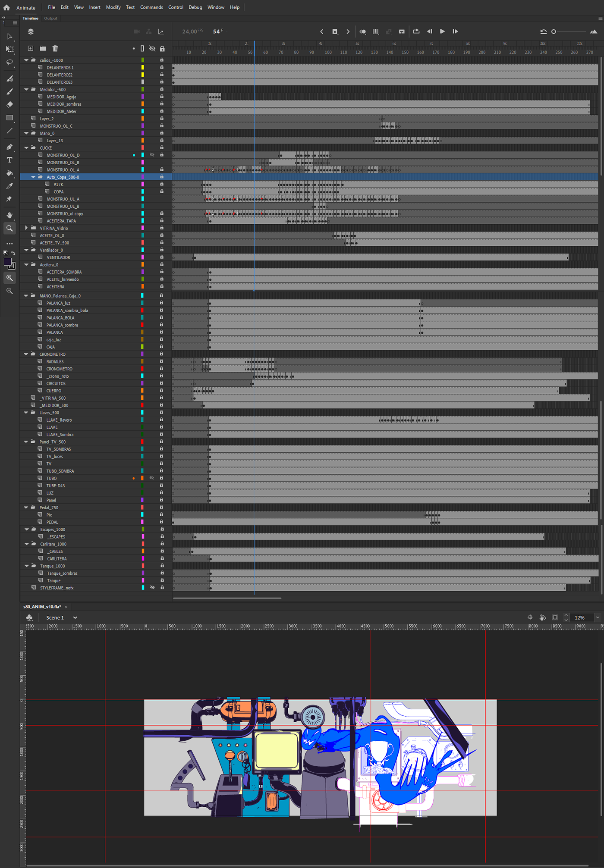Collapse the Auto_Copa_500-0 folder
This screenshot has width=604, height=868.
click(x=33, y=177)
